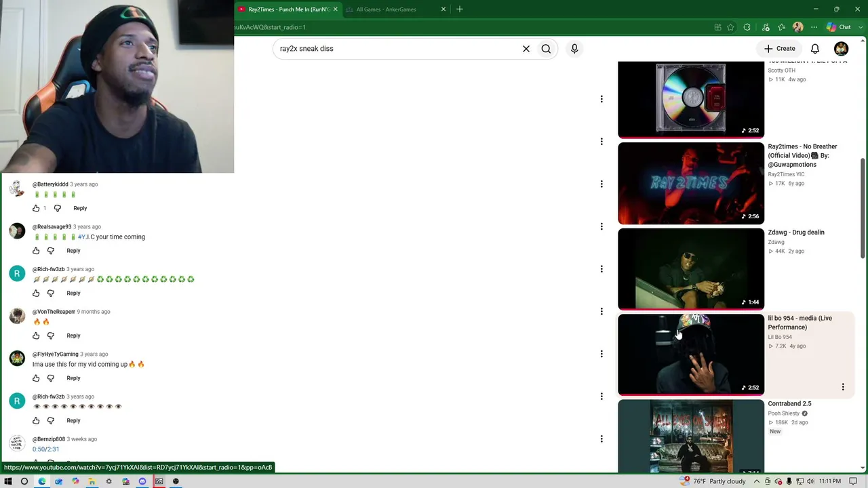Open Microsoft Edge from the taskbar
The image size is (868, 488).
point(41,481)
